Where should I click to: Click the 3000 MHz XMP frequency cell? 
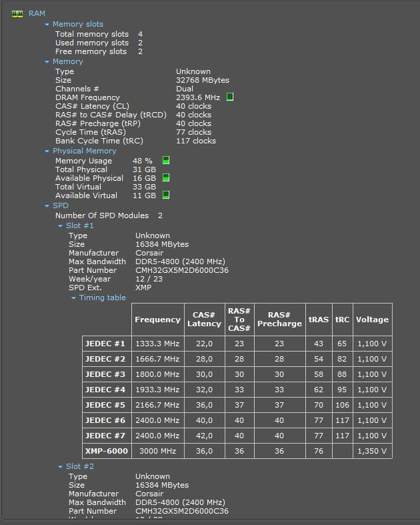click(x=157, y=452)
